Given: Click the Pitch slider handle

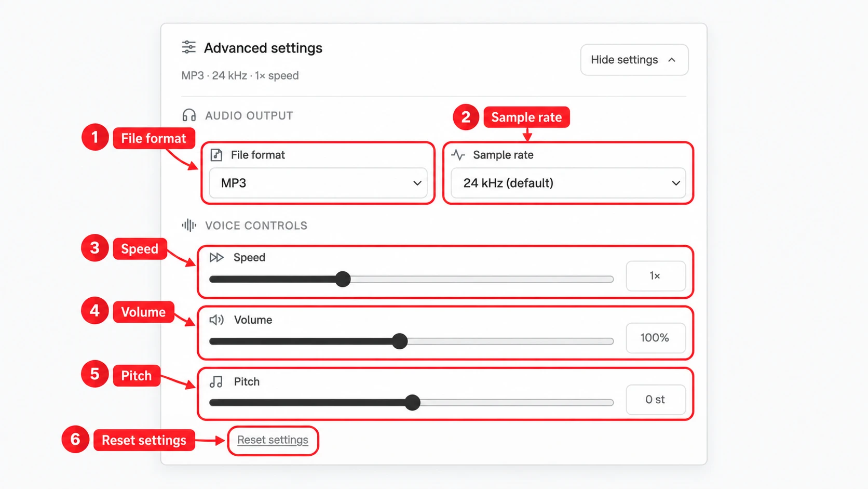Looking at the screenshot, I should (413, 402).
